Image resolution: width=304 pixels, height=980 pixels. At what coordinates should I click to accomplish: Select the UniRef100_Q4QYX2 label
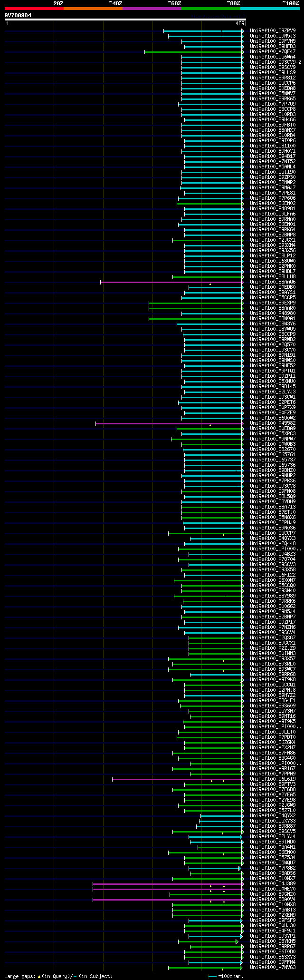[273, 815]
